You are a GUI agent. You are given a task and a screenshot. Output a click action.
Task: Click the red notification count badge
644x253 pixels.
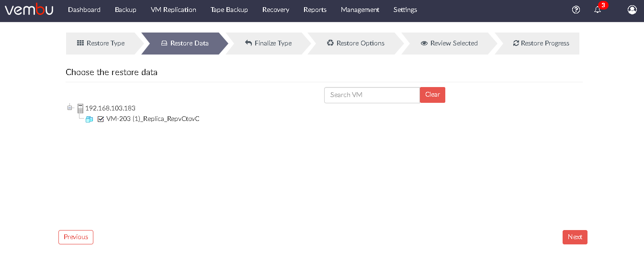603,5
